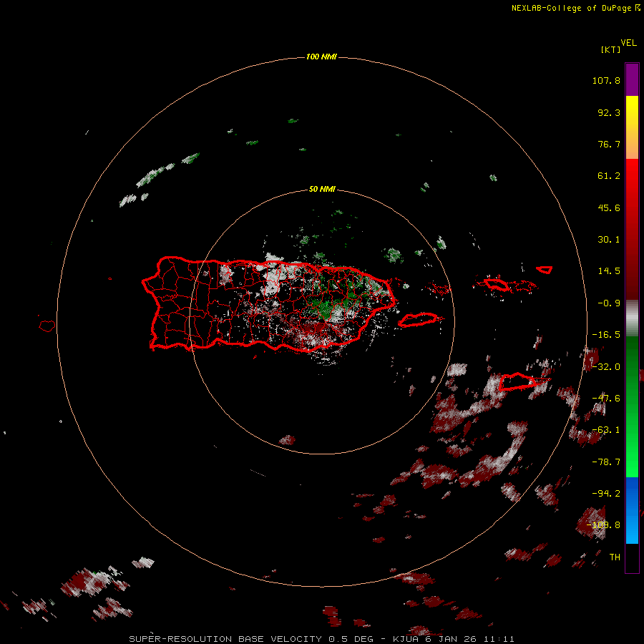Click the purple color band in the legend
Screen dimensions: 644x644
point(632,79)
